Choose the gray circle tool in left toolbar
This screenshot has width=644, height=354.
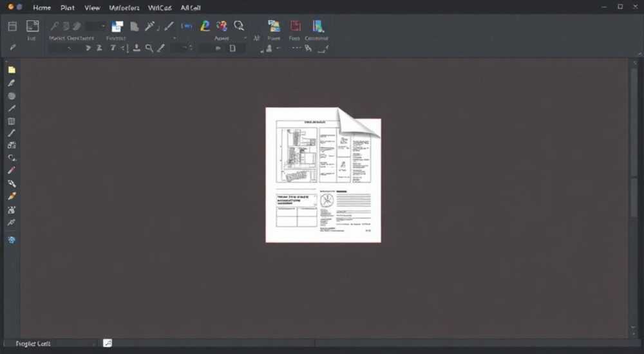pos(12,96)
